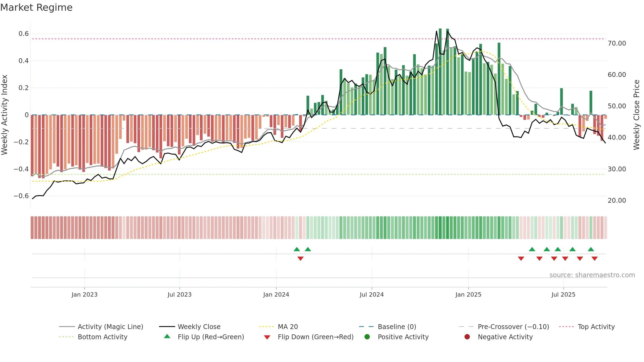Toggle the MA 20 legend entry
Screen dimensions: 644x362
(x=278, y=327)
